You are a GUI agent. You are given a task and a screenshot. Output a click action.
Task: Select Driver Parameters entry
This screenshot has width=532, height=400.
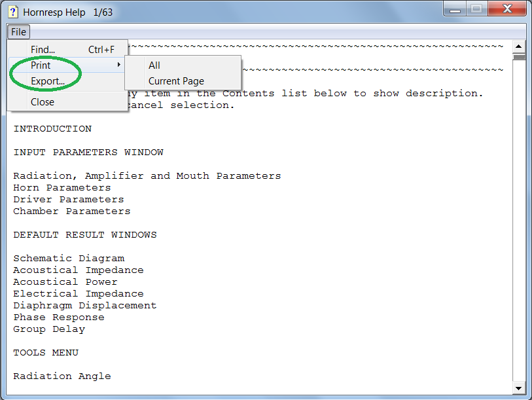click(x=69, y=199)
